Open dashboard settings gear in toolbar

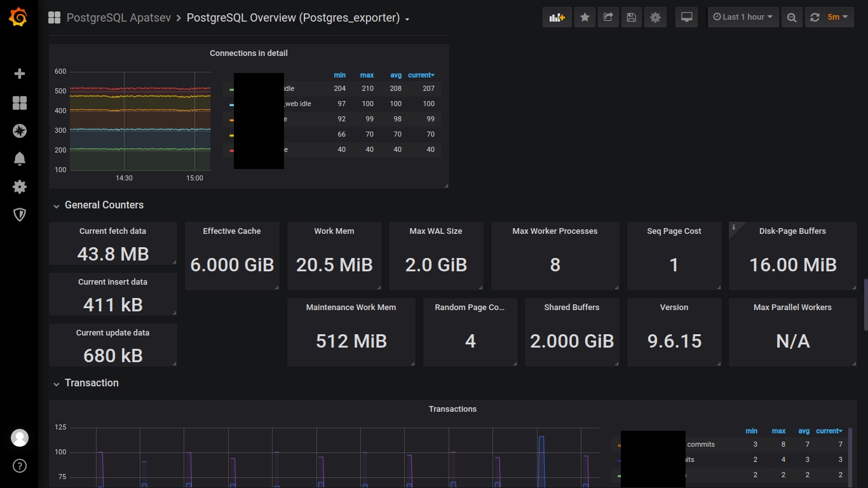(x=655, y=17)
